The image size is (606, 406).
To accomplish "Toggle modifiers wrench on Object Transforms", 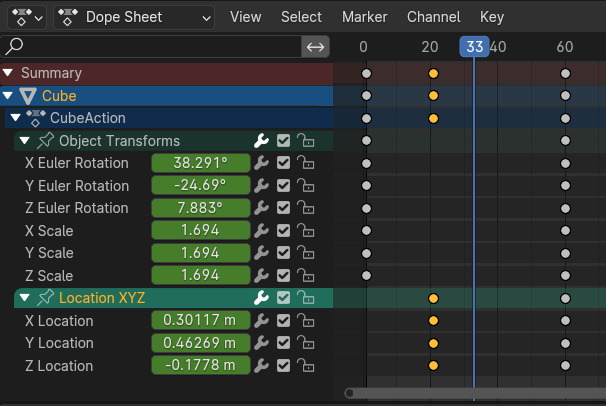I will click(262, 141).
